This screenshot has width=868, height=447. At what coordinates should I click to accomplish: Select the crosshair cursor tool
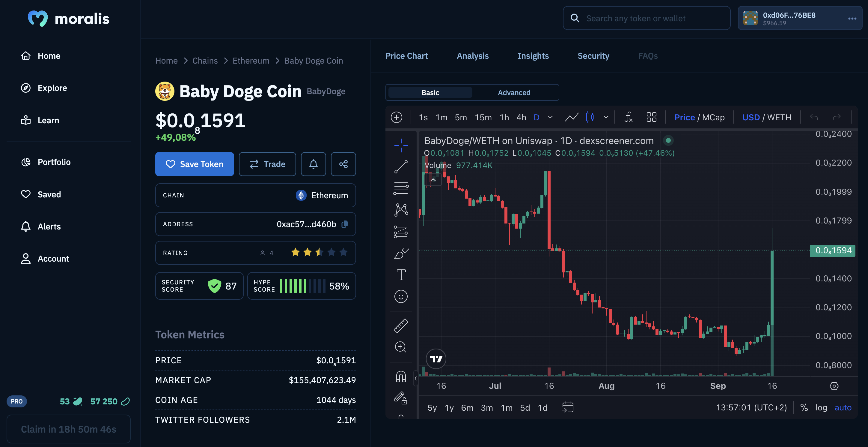pyautogui.click(x=401, y=145)
